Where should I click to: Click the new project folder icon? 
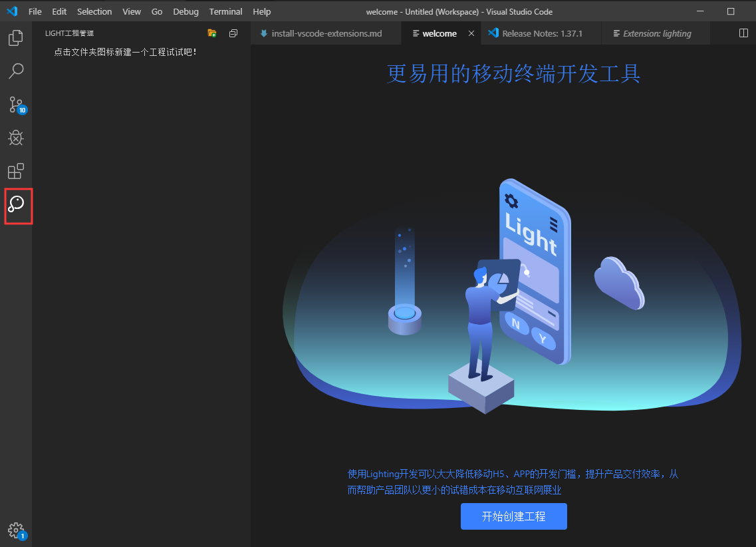click(212, 33)
